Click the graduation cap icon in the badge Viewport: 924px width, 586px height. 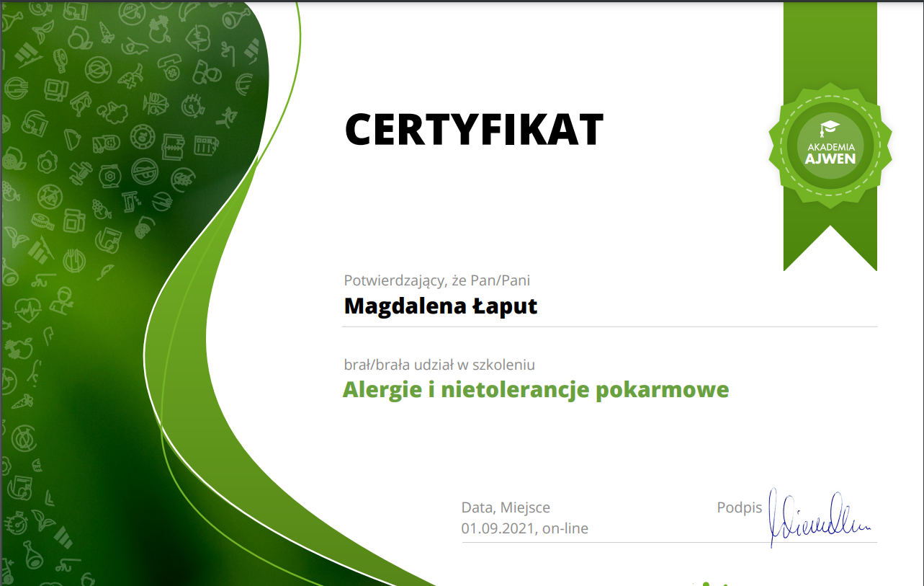point(830,128)
